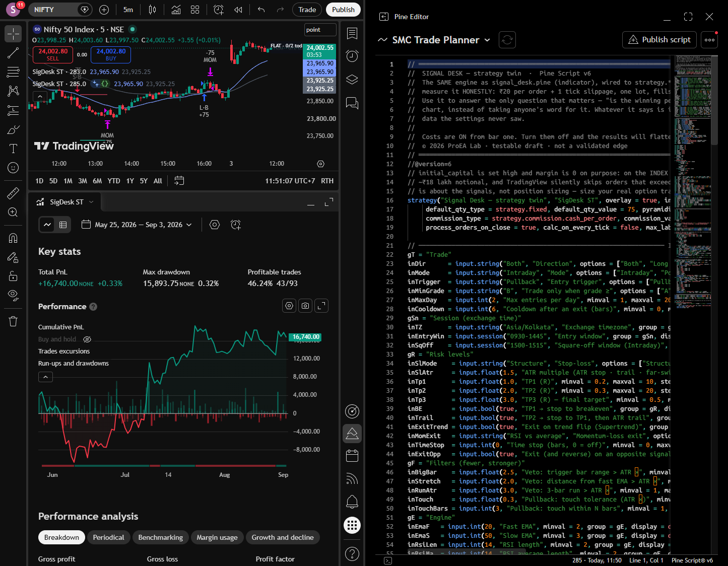Open the notifications bell panel
Viewport: 728px width, 566px height.
point(352,502)
